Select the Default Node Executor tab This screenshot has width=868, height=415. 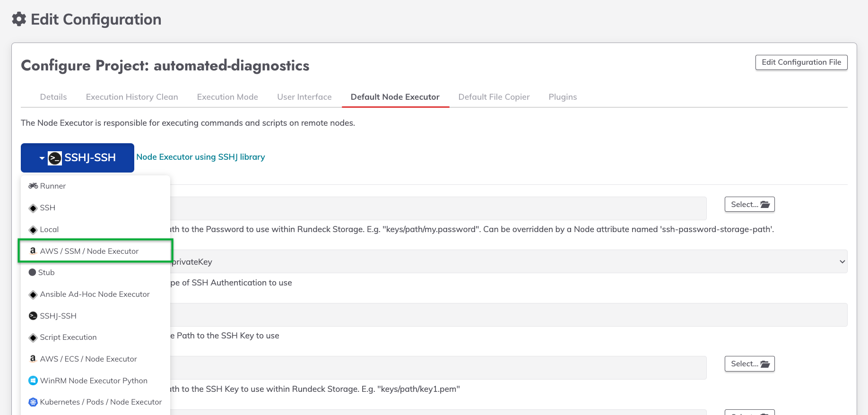[395, 97]
